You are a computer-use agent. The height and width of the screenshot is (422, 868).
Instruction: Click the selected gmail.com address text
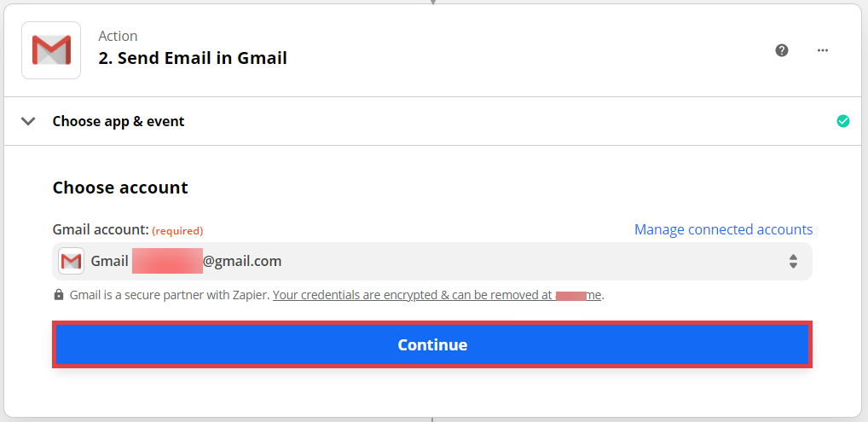click(242, 261)
